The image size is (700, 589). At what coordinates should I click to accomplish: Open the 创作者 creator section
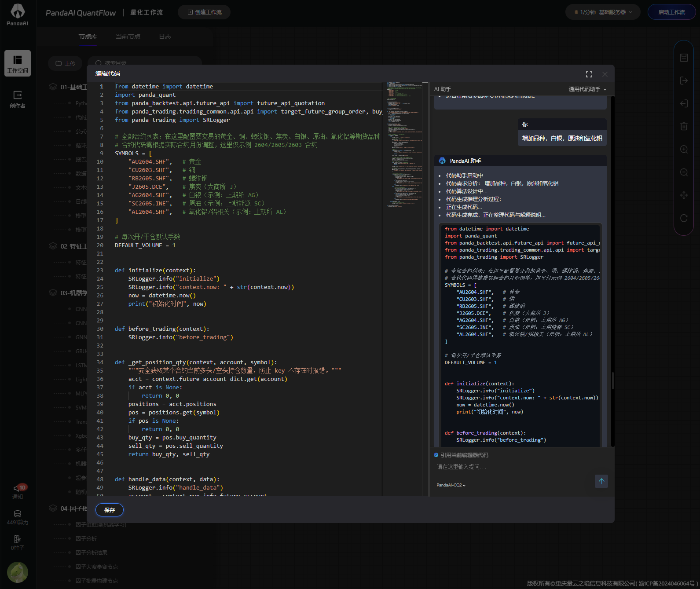pyautogui.click(x=18, y=99)
